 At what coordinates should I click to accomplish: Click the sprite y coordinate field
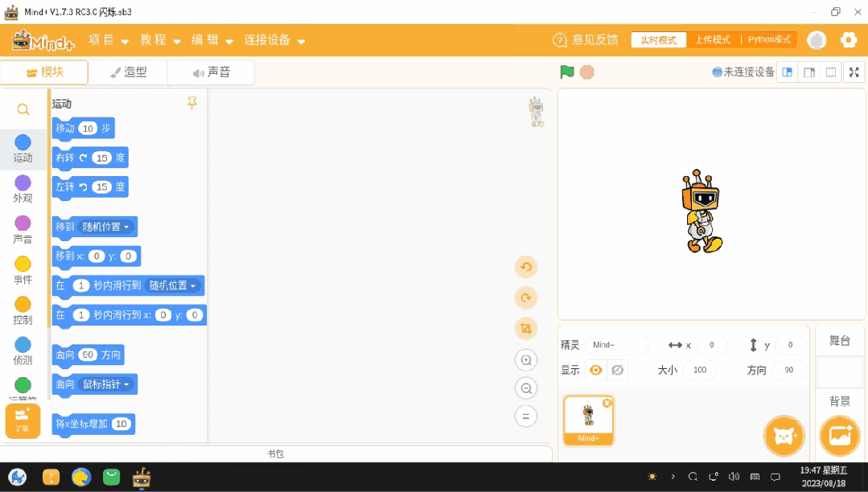[x=790, y=345]
